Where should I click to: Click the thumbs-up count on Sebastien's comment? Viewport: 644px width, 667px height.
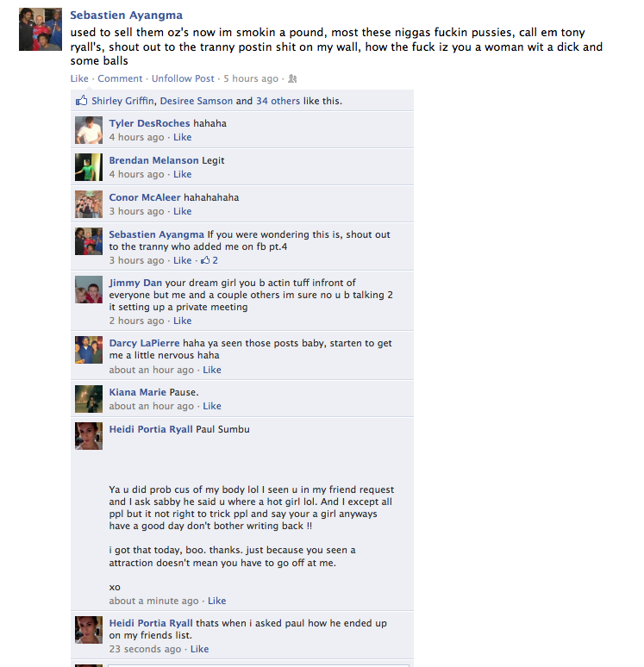coord(209,260)
